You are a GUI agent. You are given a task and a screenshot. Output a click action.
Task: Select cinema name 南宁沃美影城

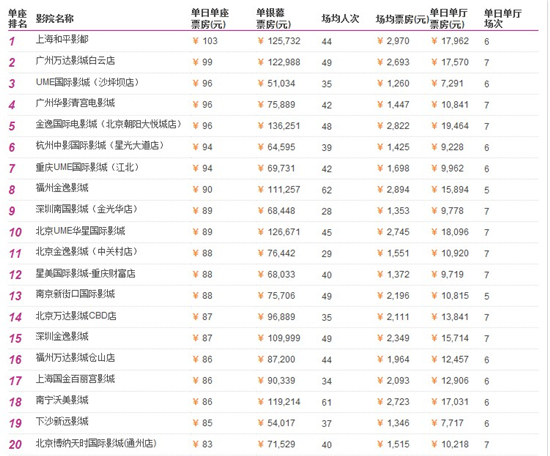pyautogui.click(x=62, y=400)
